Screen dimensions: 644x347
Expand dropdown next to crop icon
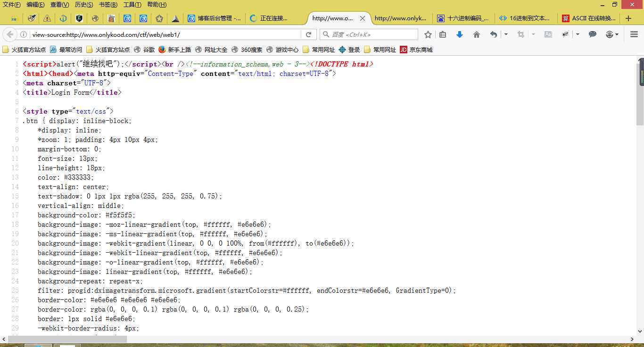pyautogui.click(x=533, y=34)
